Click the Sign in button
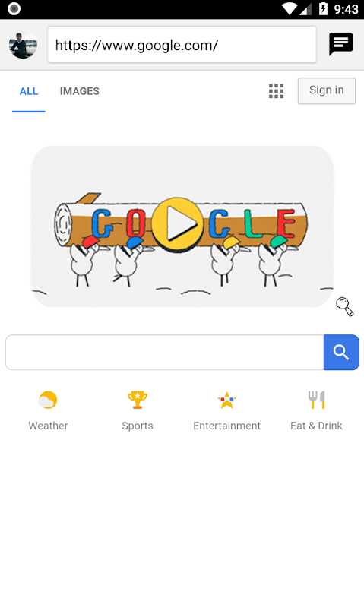 point(327,90)
